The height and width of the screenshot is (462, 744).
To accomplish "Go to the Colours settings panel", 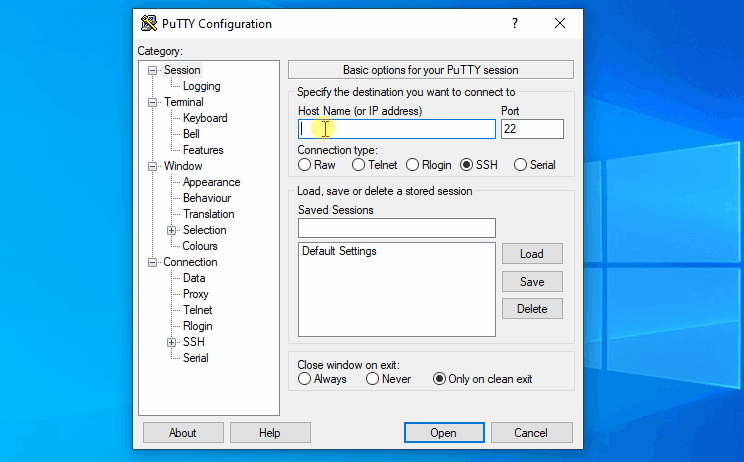I will (199, 246).
